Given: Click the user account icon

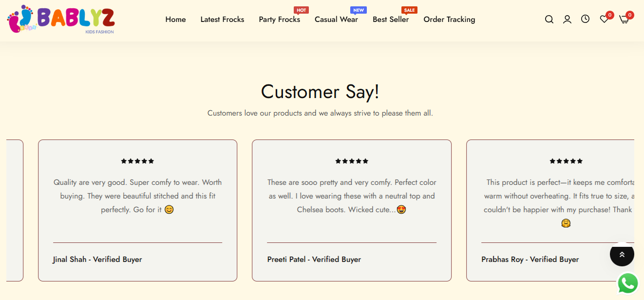Looking at the screenshot, I should click(x=567, y=20).
